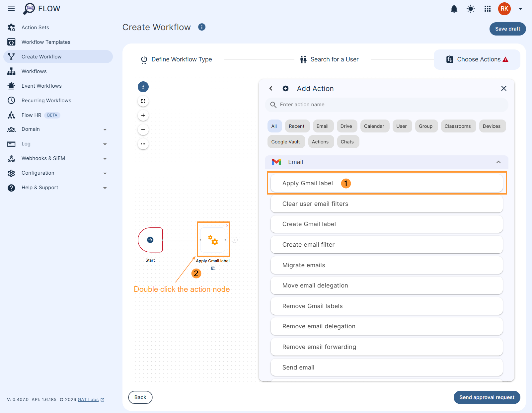Open the GAT Labs link in the footer
Viewport: 532px width, 413px height.
pyautogui.click(x=88, y=399)
